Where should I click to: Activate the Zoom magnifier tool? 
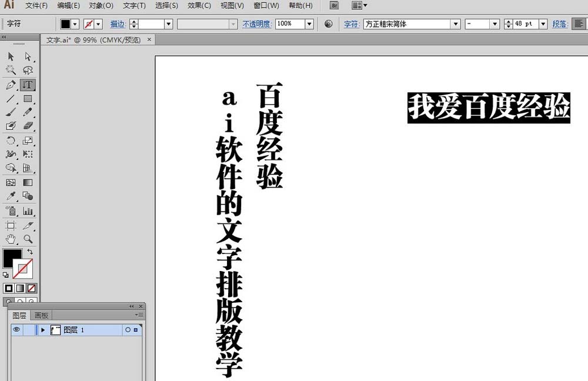tap(28, 239)
